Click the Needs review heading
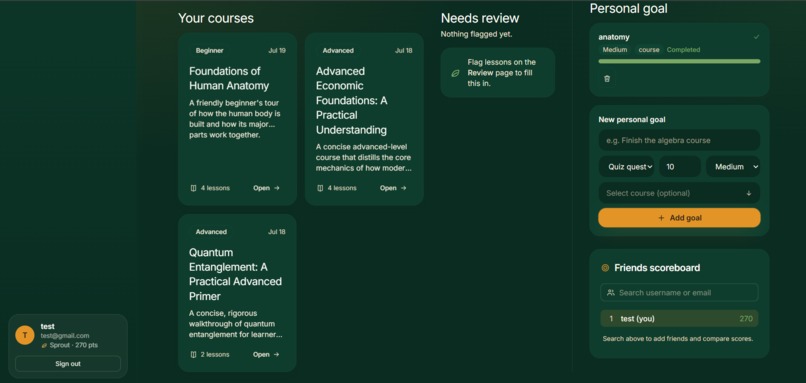The height and width of the screenshot is (383, 806). tap(480, 19)
